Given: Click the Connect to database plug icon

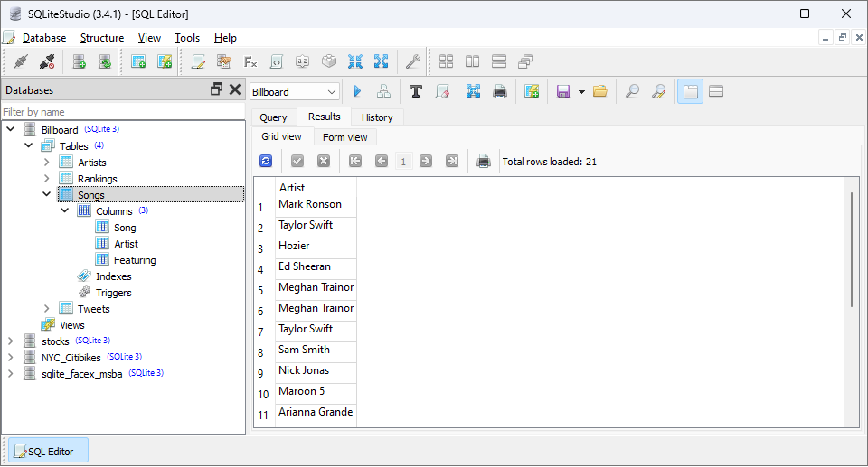Looking at the screenshot, I should [21, 61].
